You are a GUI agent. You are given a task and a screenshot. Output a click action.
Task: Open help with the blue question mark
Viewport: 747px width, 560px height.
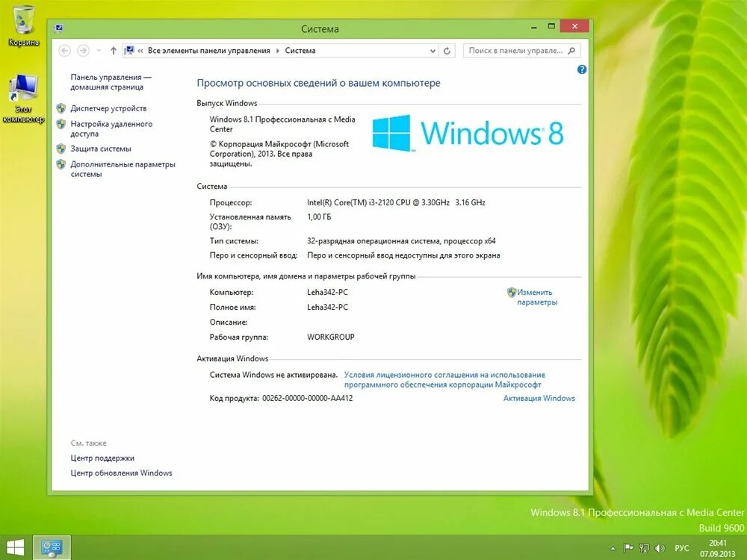[x=582, y=69]
